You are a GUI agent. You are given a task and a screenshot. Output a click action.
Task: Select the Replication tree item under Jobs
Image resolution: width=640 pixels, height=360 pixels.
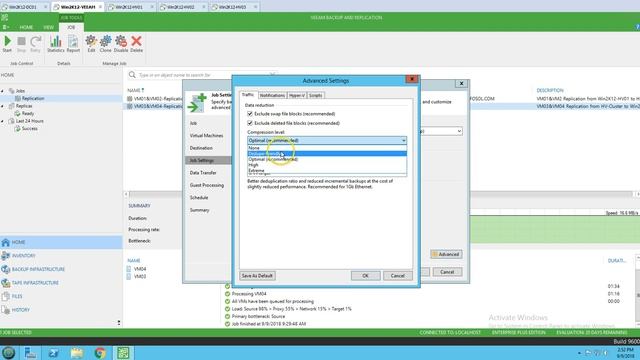33,98
